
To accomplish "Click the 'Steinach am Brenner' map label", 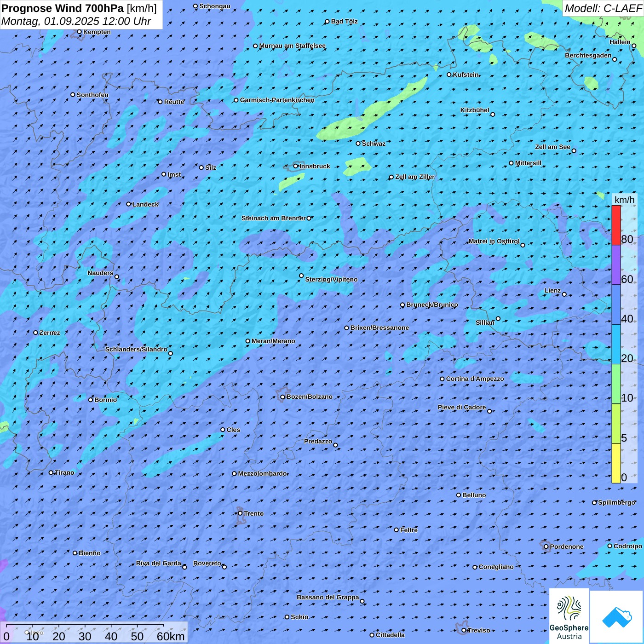I will [x=273, y=218].
